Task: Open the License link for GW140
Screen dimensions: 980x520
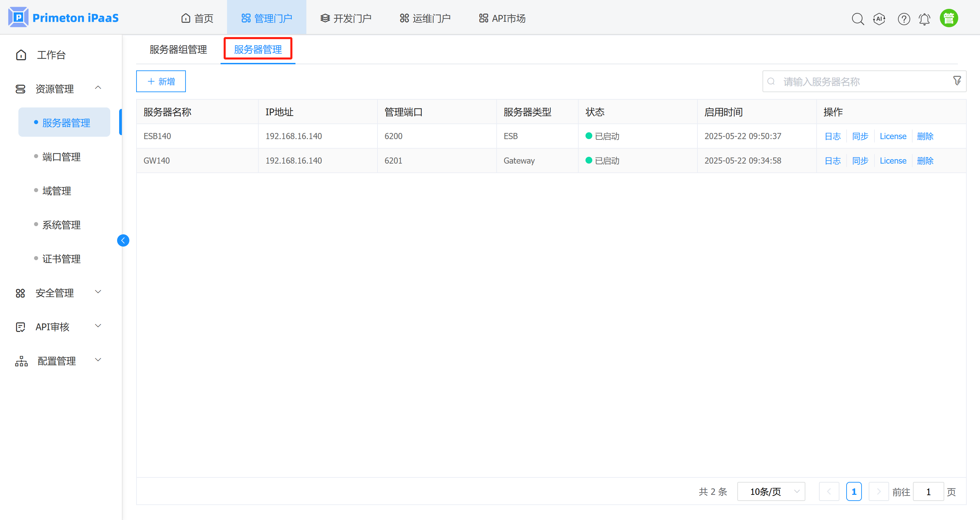Action: pyautogui.click(x=893, y=161)
